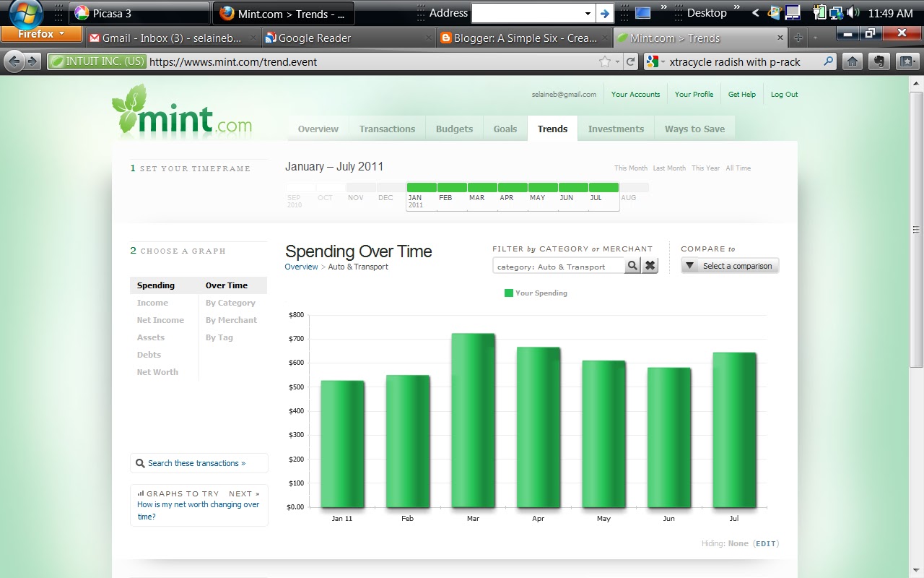This screenshot has height=578, width=924.
Task: Close the Gmail Inbox tab
Action: [252, 38]
